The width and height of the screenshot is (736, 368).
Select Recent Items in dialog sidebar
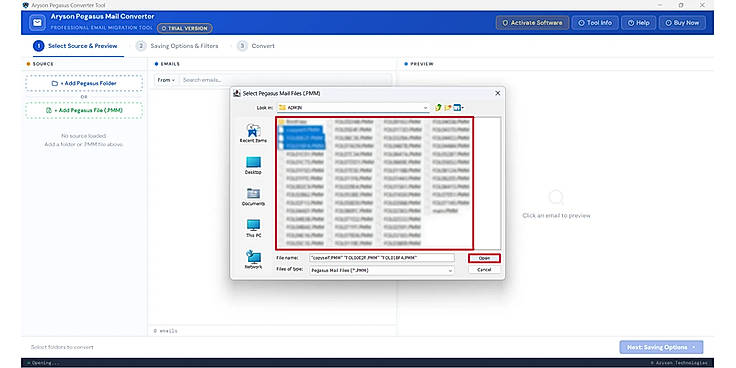coord(253,133)
